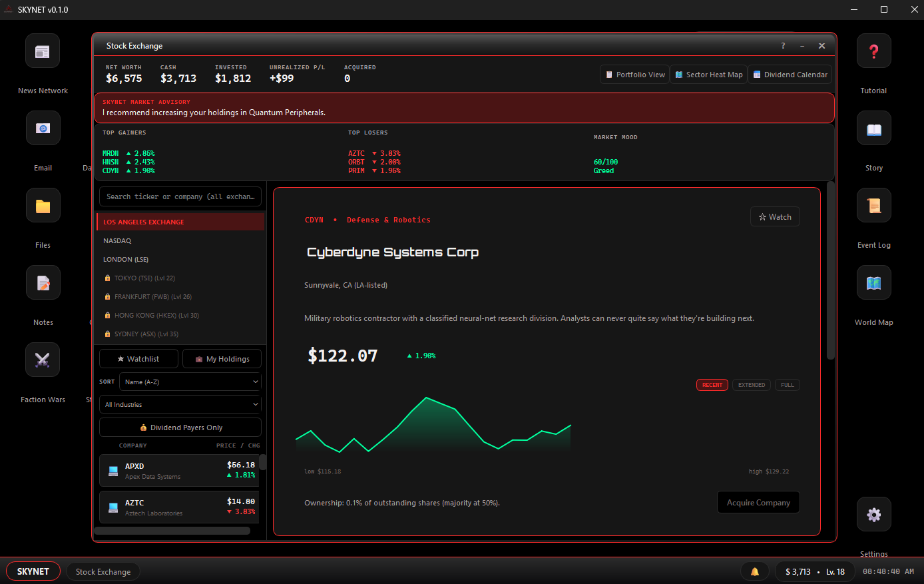924x584 pixels.
Task: Open the SKYNET start menu button
Action: click(33, 571)
